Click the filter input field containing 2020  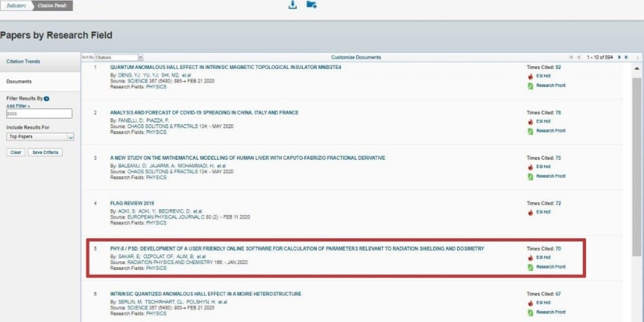[39, 114]
